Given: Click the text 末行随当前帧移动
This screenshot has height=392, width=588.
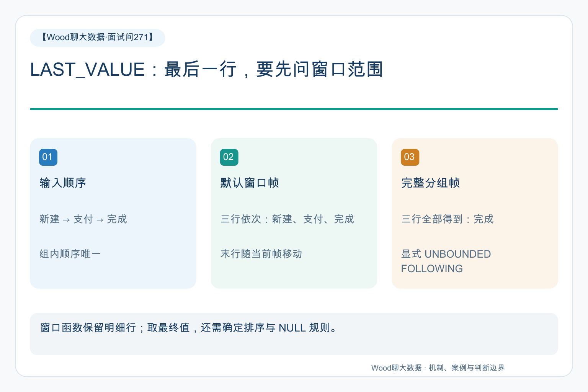Looking at the screenshot, I should pos(261,254).
